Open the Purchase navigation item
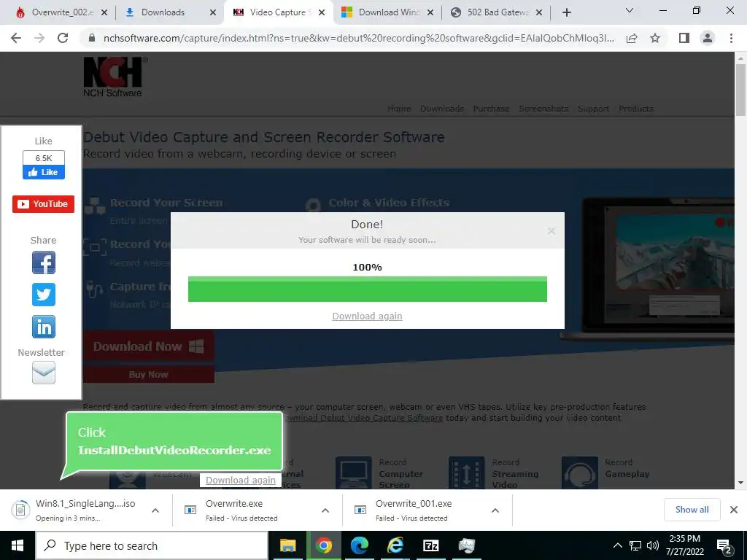This screenshot has width=747, height=560. point(491,109)
